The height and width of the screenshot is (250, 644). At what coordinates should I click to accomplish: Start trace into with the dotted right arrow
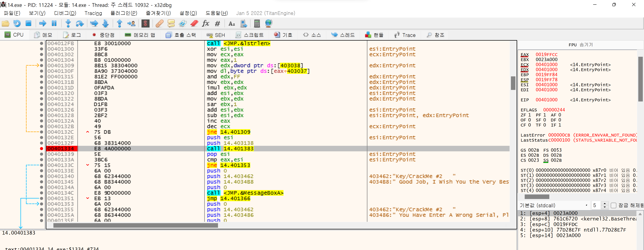point(94,23)
